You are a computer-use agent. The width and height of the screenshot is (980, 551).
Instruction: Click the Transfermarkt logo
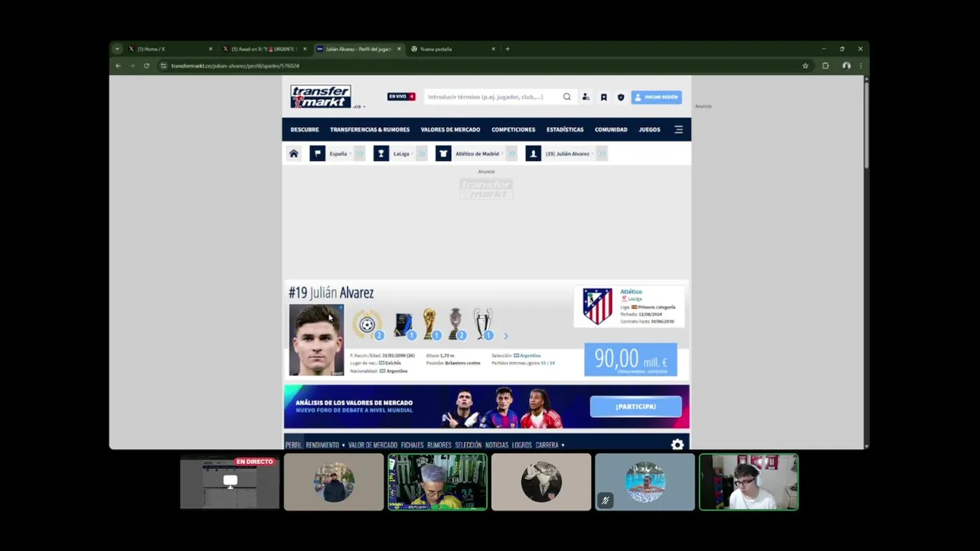[321, 96]
